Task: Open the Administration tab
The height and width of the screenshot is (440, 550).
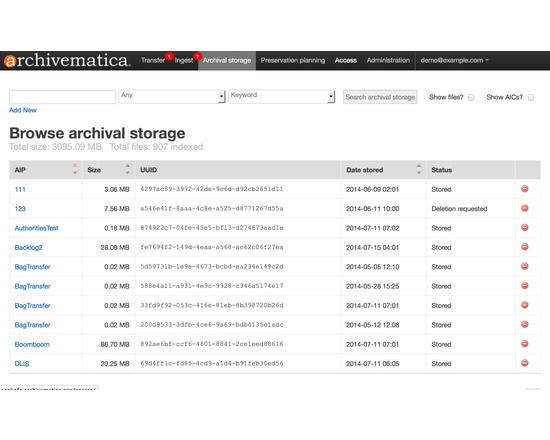Action: (x=388, y=60)
